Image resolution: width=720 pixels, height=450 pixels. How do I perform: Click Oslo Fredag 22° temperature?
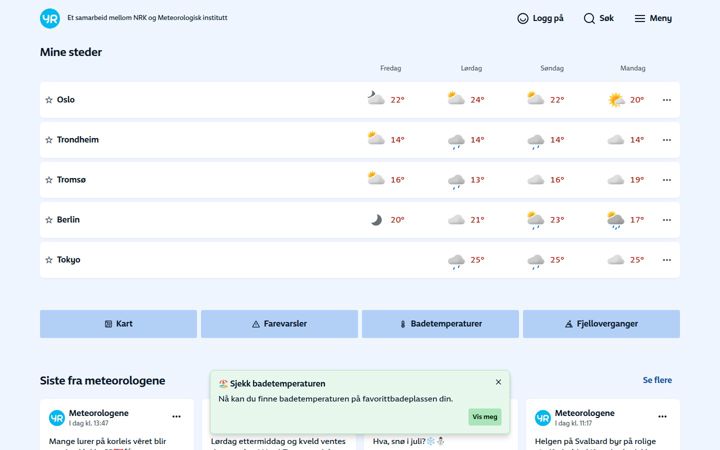pos(398,100)
